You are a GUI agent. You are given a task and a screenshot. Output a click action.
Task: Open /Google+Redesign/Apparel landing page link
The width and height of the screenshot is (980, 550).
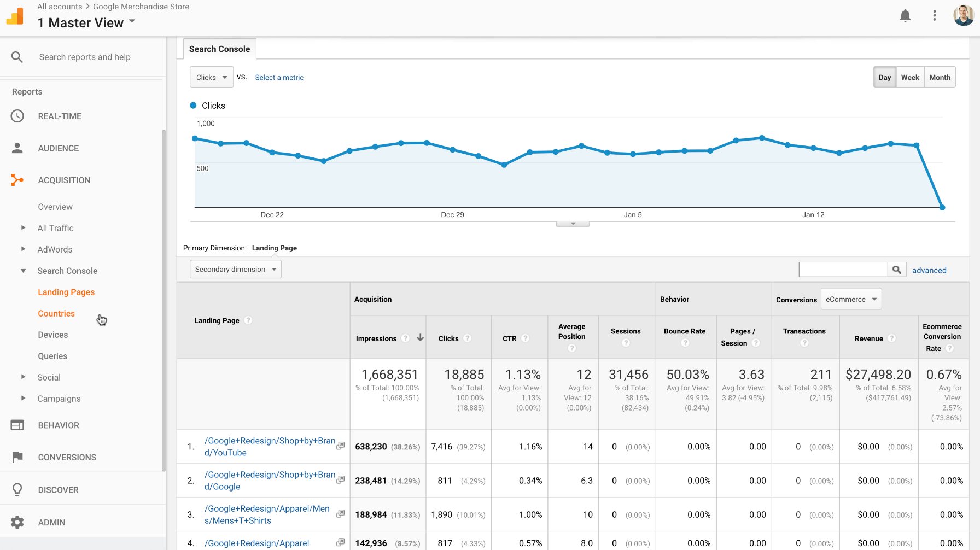(256, 543)
